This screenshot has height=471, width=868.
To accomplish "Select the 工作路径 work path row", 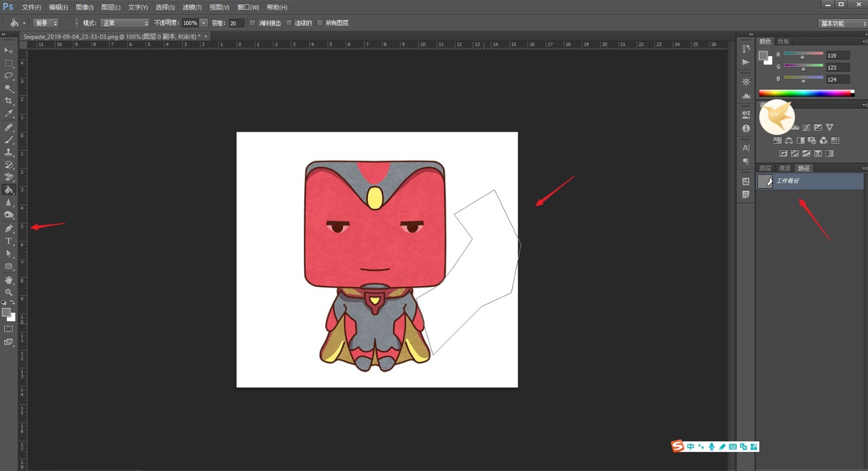I will pos(810,181).
